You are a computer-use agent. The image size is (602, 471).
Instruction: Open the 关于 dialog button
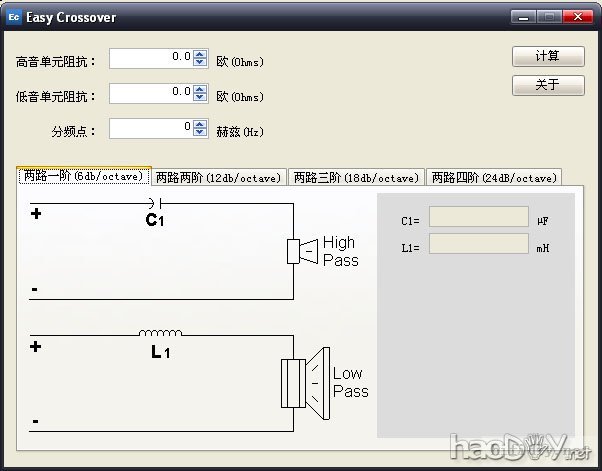[x=547, y=85]
